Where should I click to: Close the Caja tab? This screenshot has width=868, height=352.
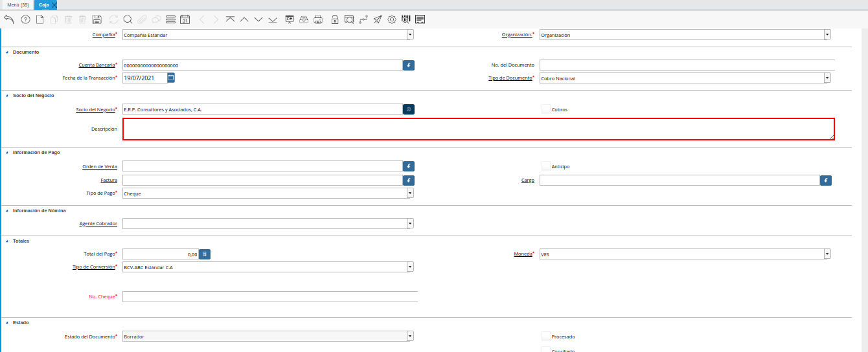54,5
